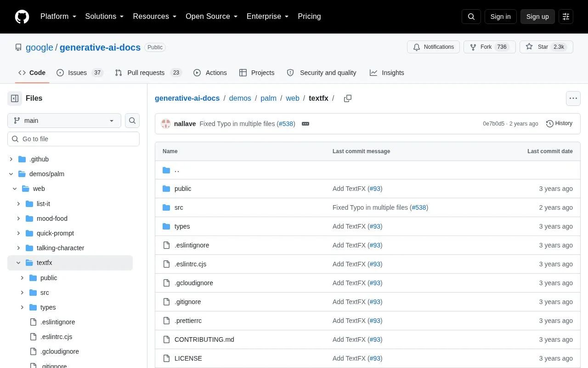Open the main branch selector

point(64,121)
